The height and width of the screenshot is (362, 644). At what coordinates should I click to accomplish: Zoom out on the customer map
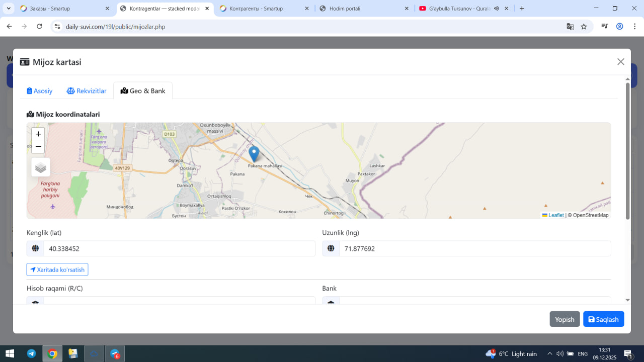click(38, 147)
